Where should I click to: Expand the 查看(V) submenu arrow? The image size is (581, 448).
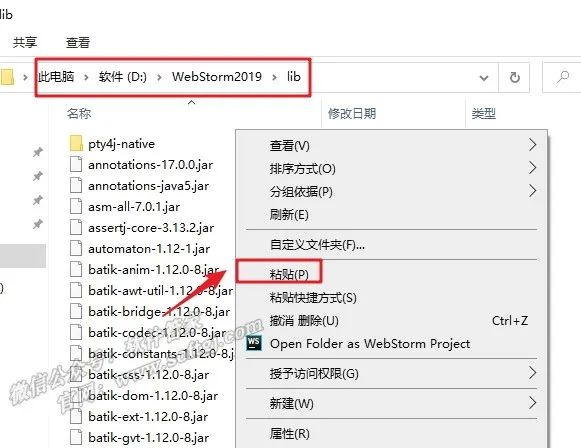(x=532, y=145)
